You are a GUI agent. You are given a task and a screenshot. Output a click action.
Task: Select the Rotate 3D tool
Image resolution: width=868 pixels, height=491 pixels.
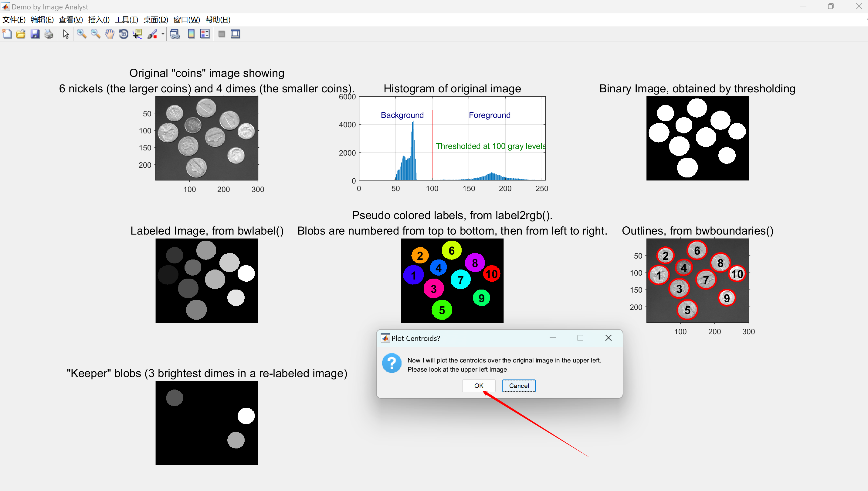(x=123, y=34)
